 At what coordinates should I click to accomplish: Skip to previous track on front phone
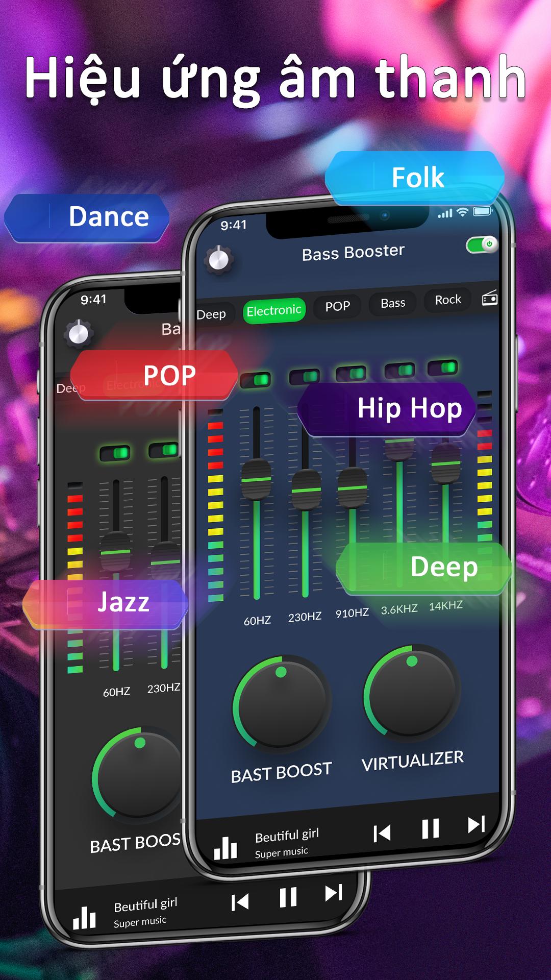382,834
